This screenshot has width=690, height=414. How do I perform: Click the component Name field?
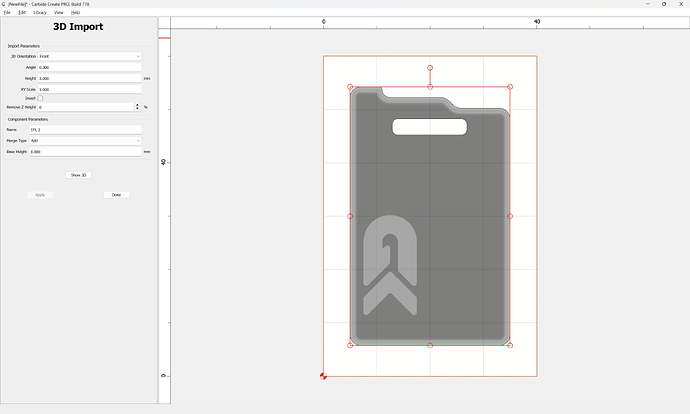(85, 130)
